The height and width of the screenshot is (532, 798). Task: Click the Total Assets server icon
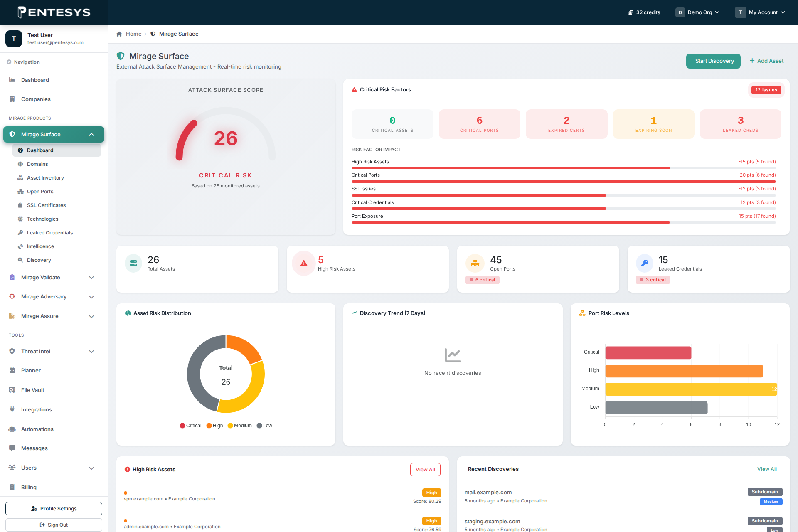pyautogui.click(x=133, y=263)
